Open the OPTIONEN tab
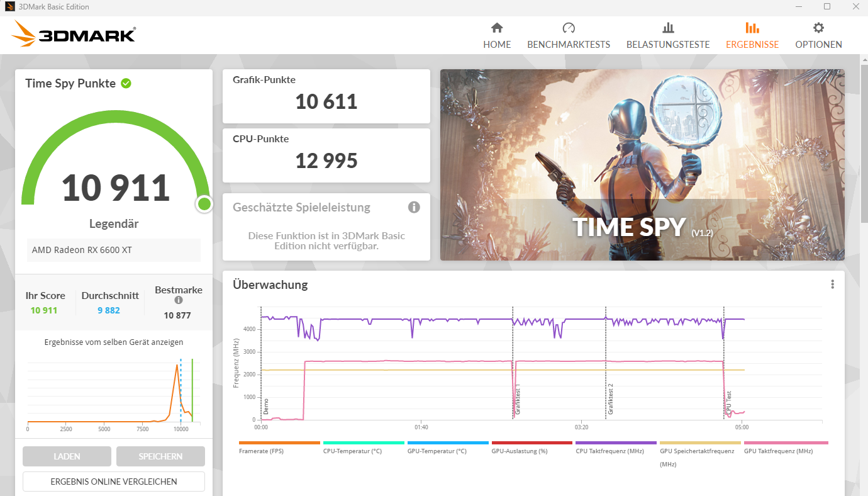Screen dimensions: 868x496 click(x=818, y=37)
